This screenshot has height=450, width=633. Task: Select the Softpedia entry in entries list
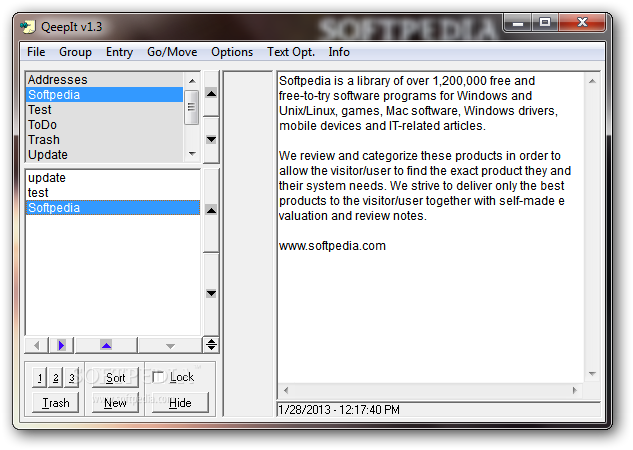click(x=113, y=207)
